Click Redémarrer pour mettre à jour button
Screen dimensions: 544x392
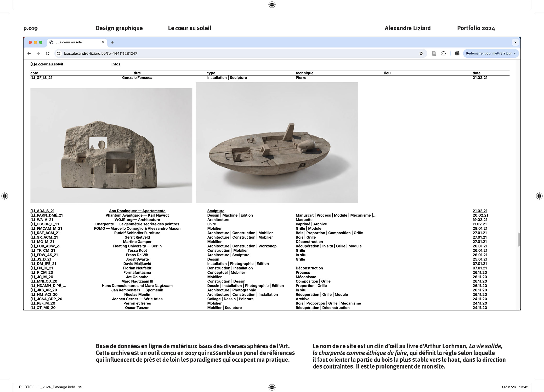click(488, 53)
